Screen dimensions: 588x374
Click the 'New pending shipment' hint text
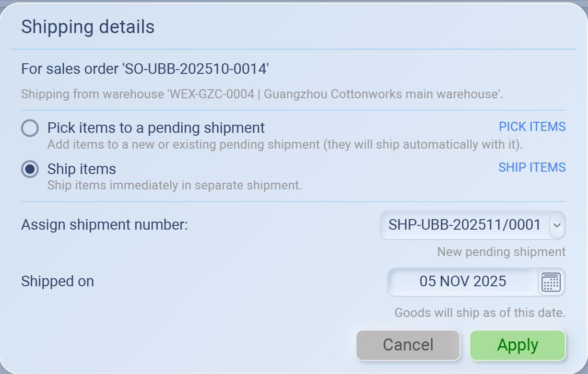pos(501,252)
